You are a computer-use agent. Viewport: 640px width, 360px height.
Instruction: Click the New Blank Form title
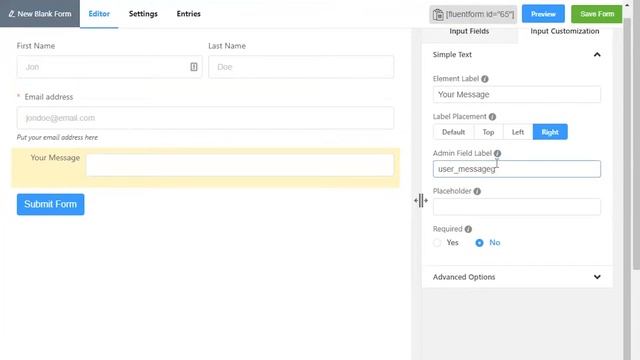[x=44, y=14]
